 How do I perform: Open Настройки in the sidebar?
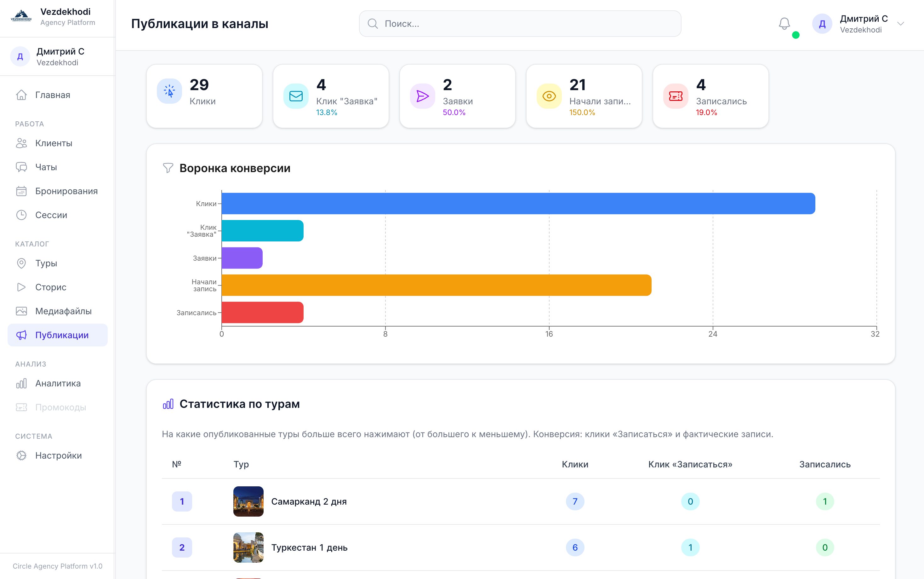click(57, 455)
